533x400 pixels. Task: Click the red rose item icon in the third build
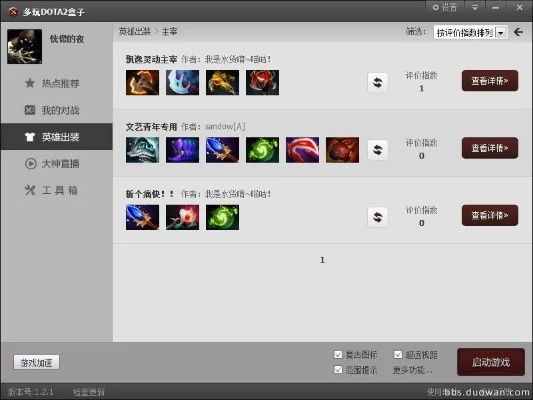183,218
